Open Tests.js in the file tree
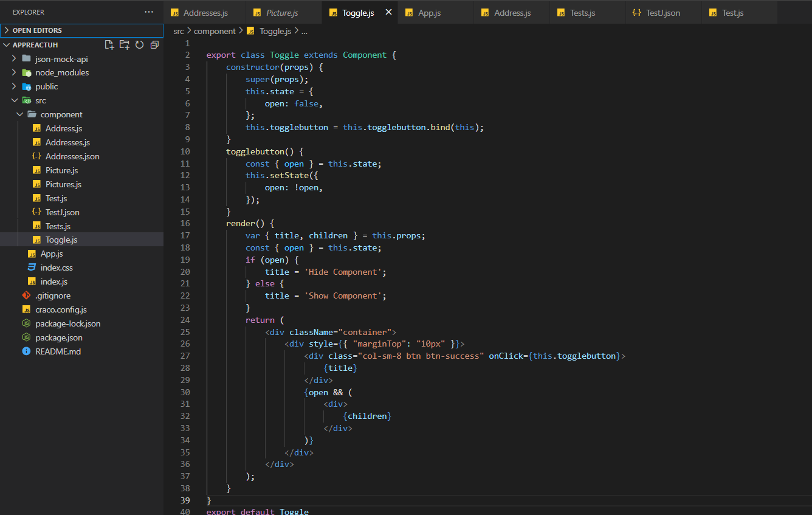Image resolution: width=812 pixels, height=515 pixels. pos(82,226)
